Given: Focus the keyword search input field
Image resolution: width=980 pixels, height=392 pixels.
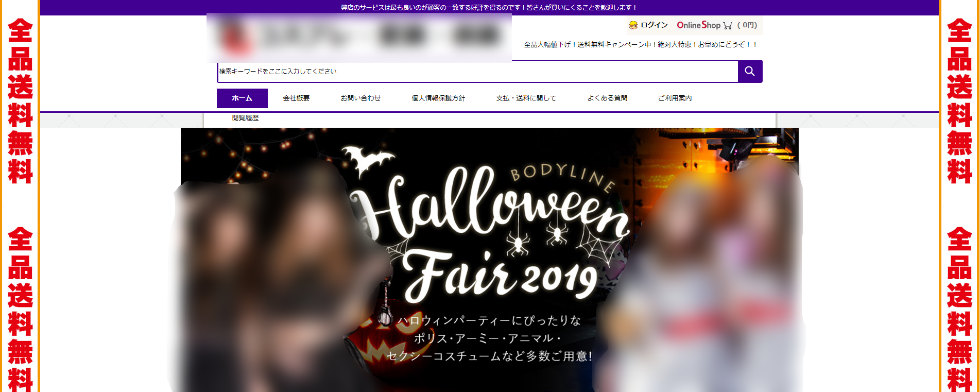Looking at the screenshot, I should click(x=478, y=72).
